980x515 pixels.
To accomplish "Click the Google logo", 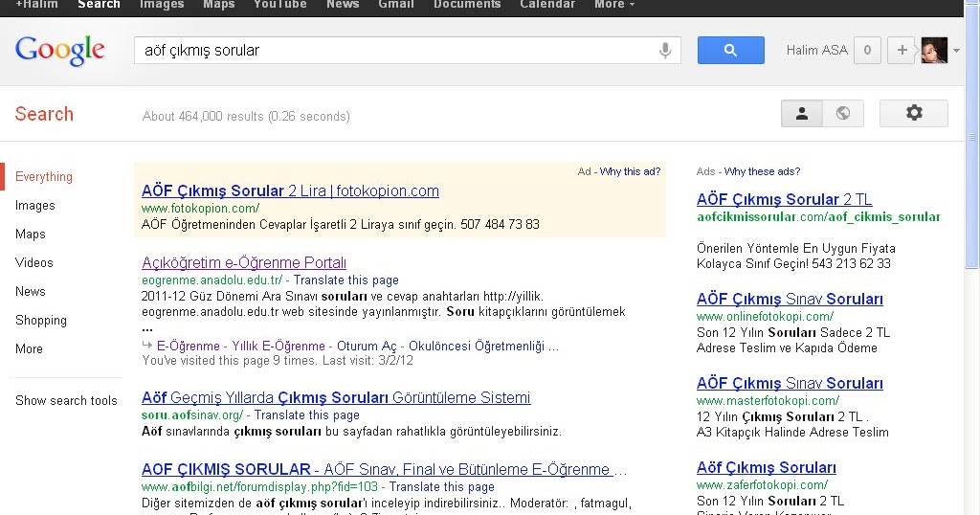I will tap(60, 51).
